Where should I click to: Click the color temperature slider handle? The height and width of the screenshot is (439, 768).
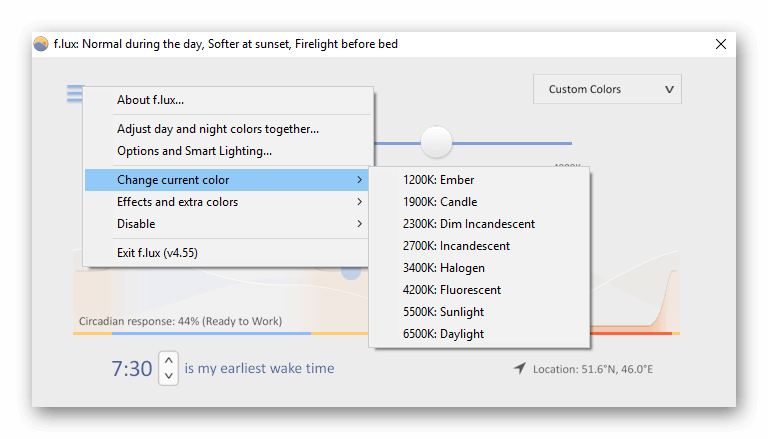436,142
